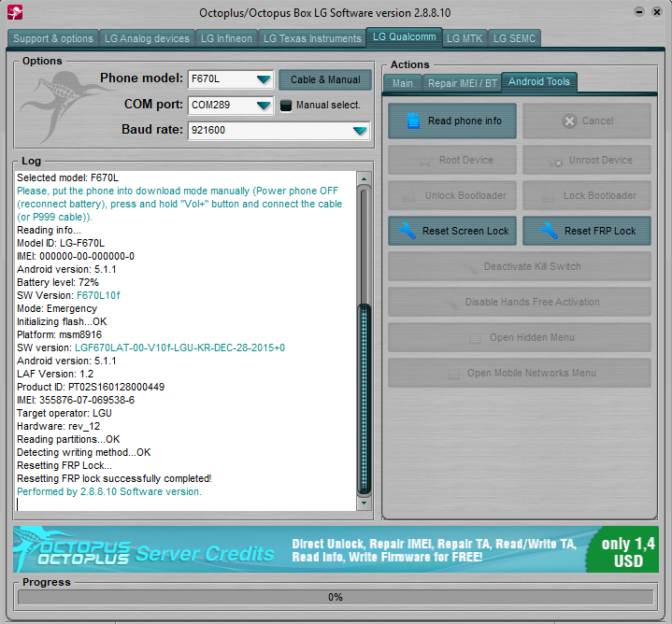Switch to the LG Texas Instruments tab
This screenshot has height=624, width=672.
pyautogui.click(x=312, y=38)
